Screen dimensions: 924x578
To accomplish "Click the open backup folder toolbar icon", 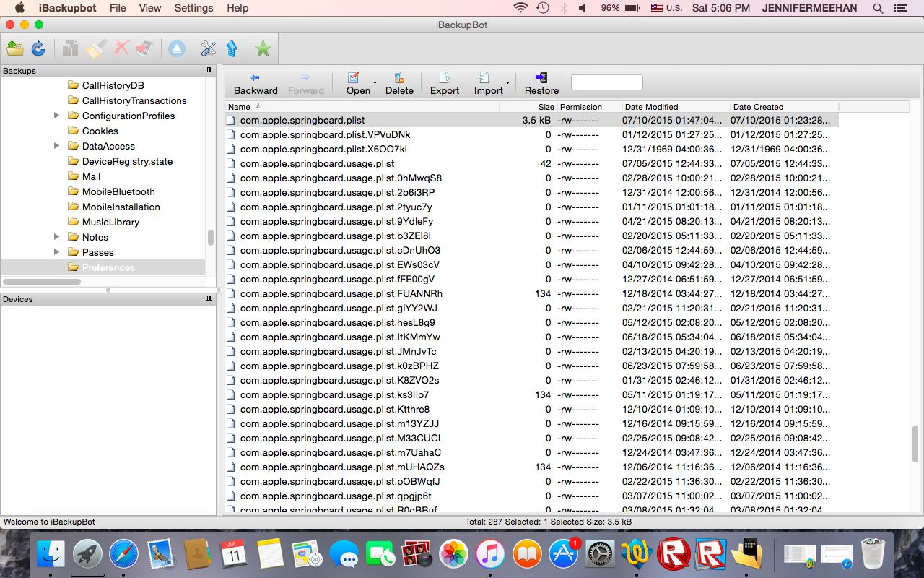I will (15, 48).
